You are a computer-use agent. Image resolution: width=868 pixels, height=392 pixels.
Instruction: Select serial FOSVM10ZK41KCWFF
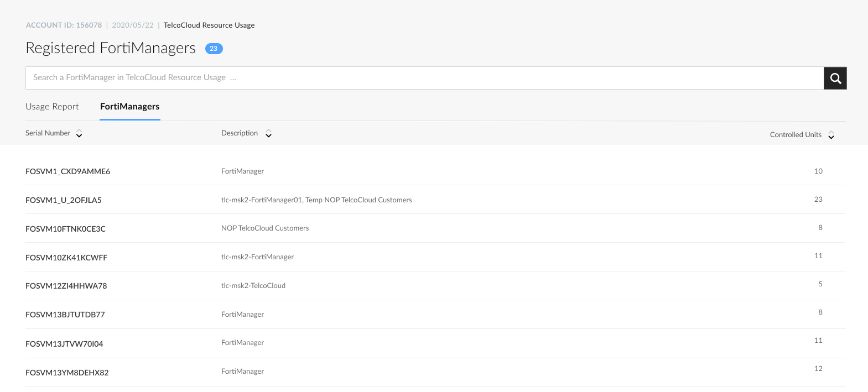(66, 258)
